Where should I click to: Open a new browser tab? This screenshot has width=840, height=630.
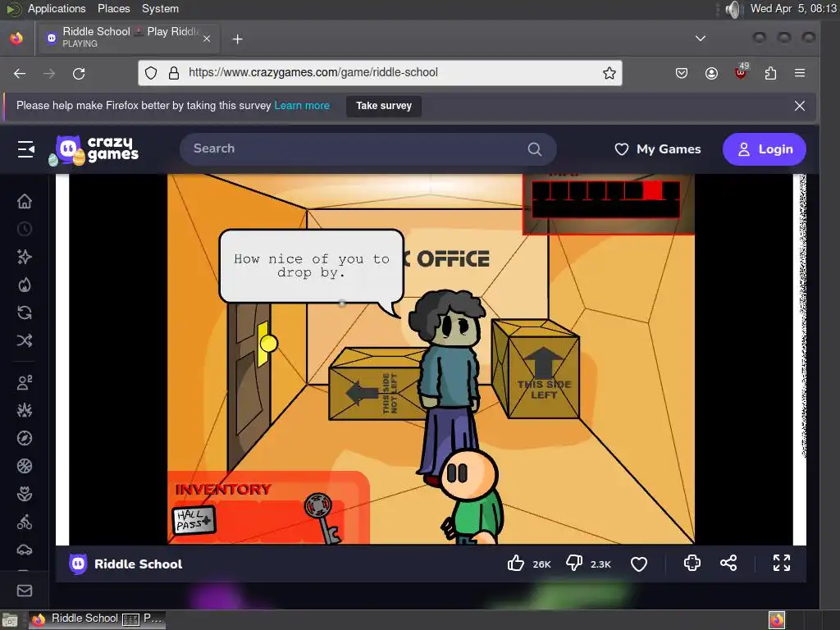click(237, 39)
